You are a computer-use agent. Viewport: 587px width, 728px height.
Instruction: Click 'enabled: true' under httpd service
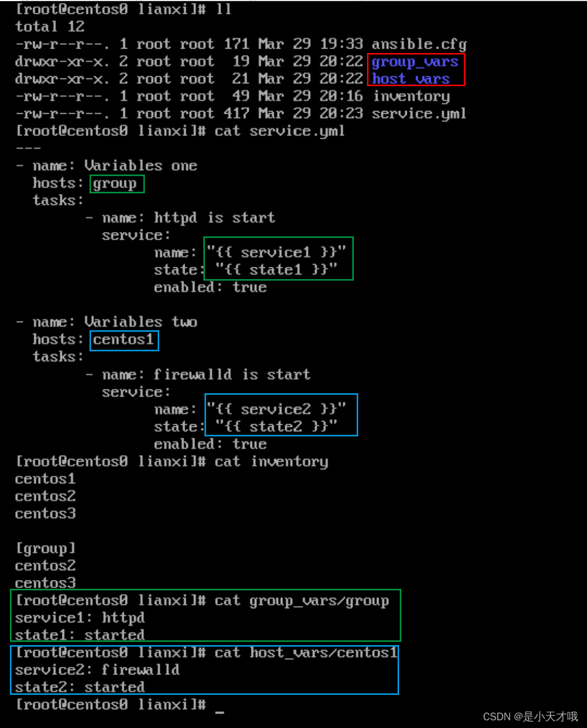pyautogui.click(x=210, y=287)
